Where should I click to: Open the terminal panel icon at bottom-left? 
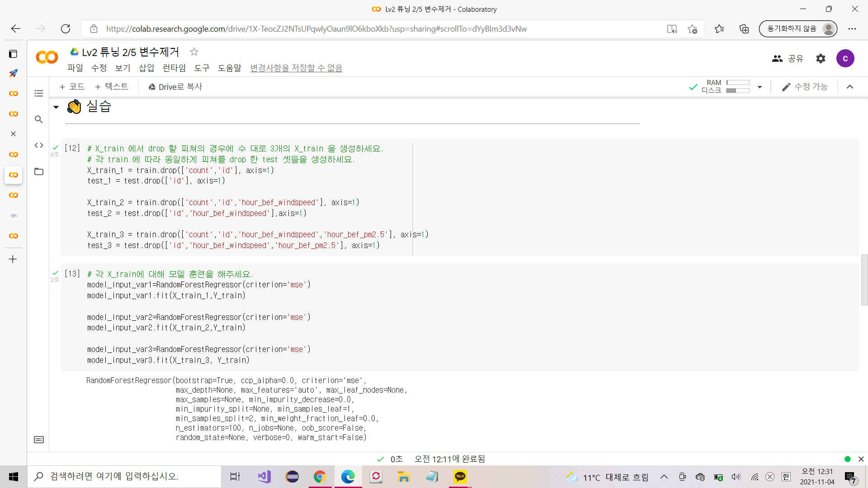[x=39, y=440]
